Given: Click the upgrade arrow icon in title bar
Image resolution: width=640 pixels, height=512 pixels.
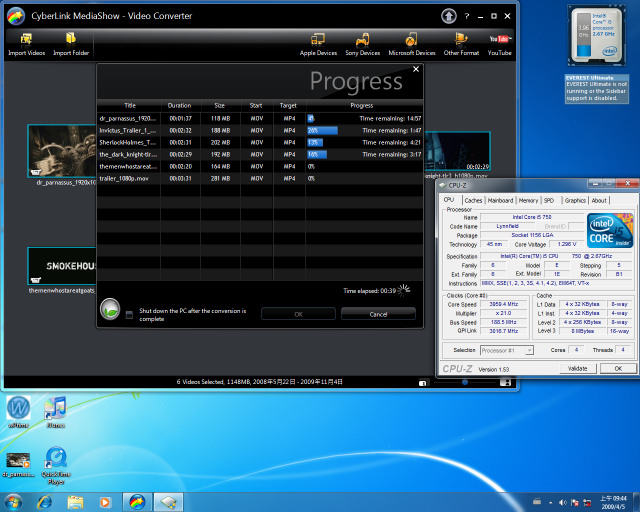Looking at the screenshot, I should pos(449,16).
